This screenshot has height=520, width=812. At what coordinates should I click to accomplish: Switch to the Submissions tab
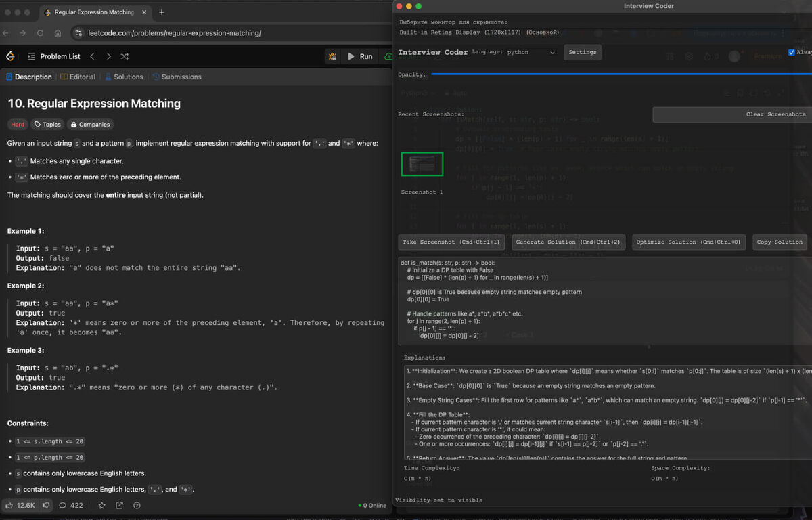point(177,77)
